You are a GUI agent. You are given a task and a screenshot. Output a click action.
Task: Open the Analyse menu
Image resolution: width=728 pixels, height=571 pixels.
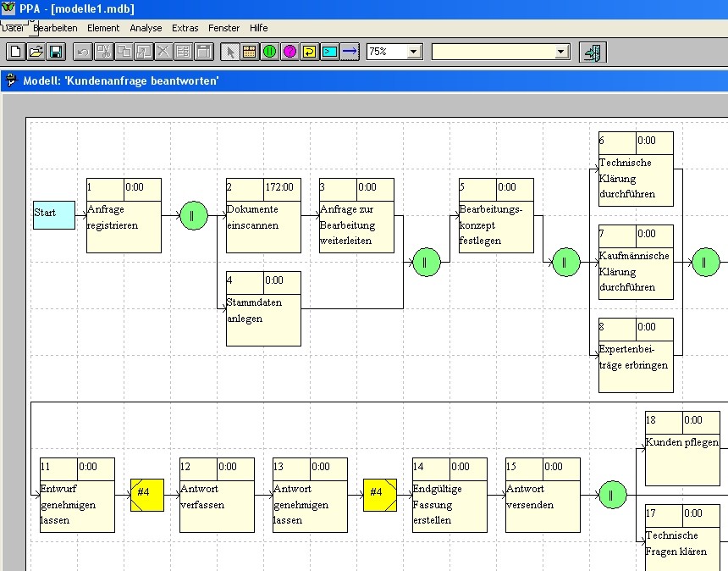[146, 28]
